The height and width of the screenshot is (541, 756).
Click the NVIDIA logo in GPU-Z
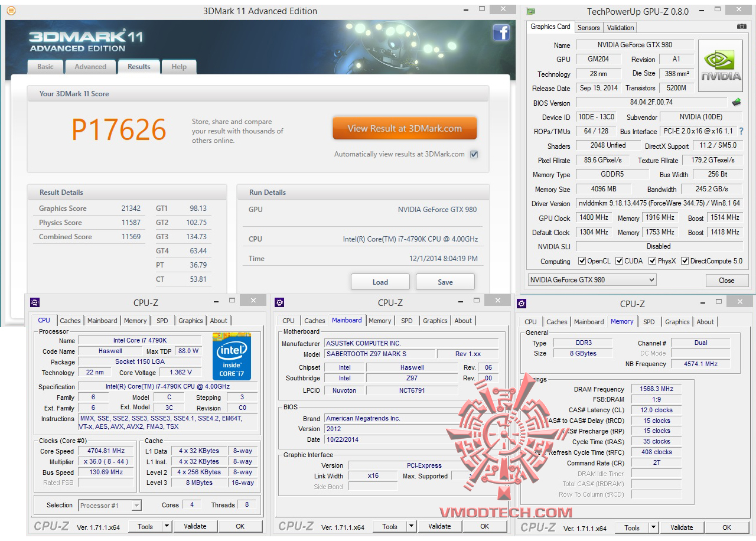click(721, 66)
